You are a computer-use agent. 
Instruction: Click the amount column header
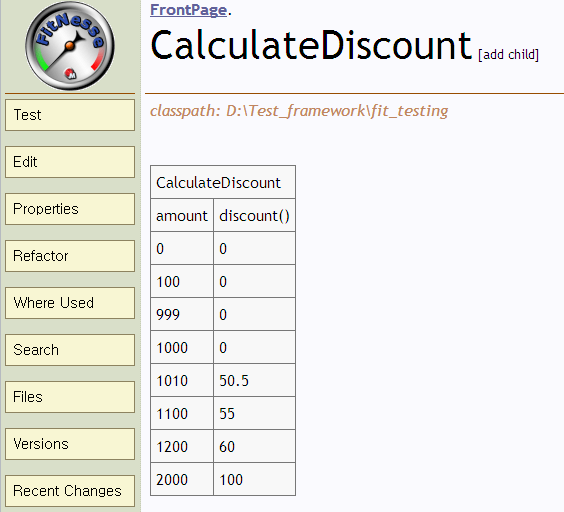pyautogui.click(x=182, y=215)
